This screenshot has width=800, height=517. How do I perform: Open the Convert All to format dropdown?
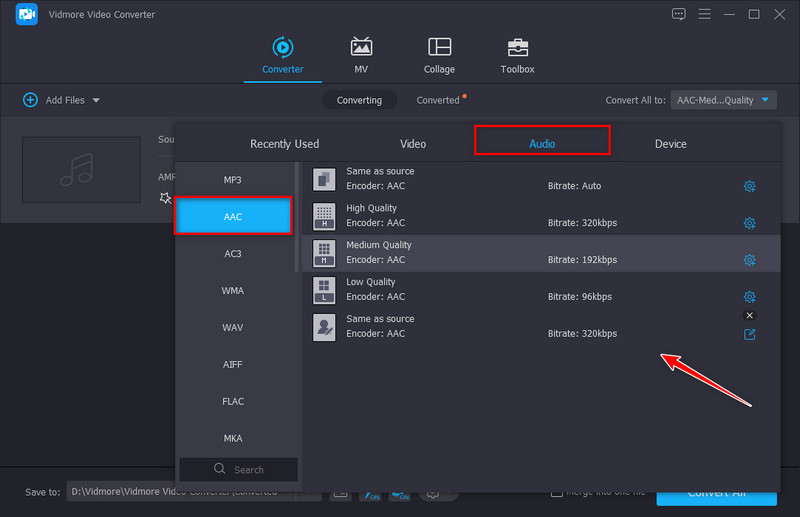(723, 100)
